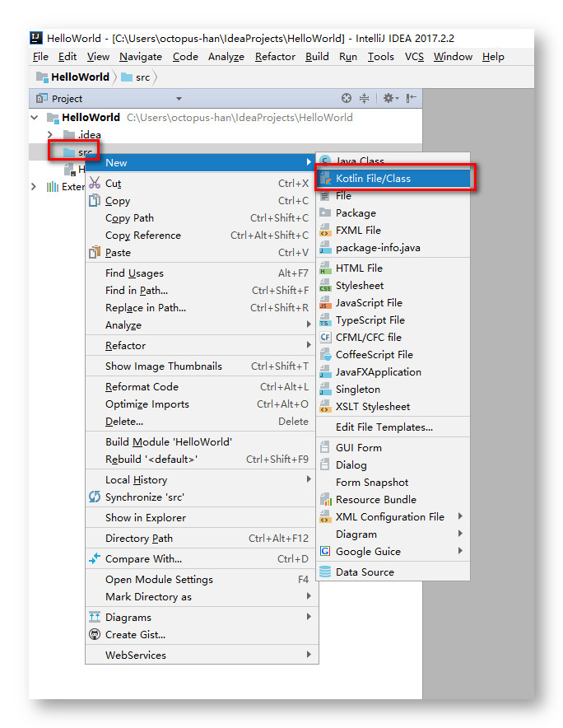Click the JavaScript File icon
563x728 pixels.
[325, 303]
